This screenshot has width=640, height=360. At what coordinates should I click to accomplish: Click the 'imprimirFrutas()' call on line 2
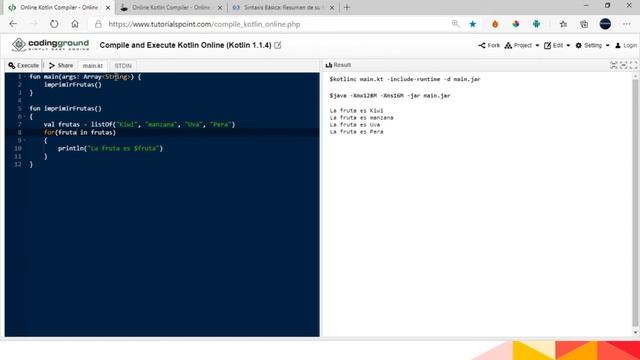point(73,84)
